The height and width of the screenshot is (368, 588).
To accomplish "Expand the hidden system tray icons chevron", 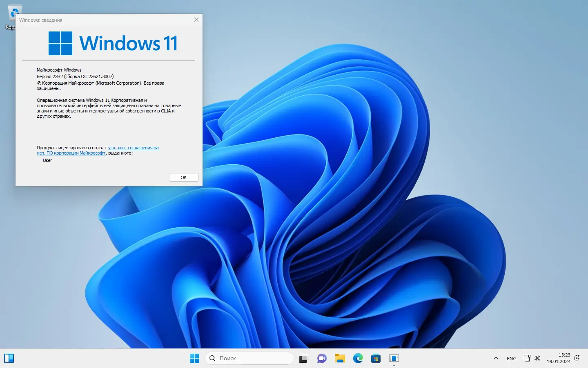I will tap(496, 359).
